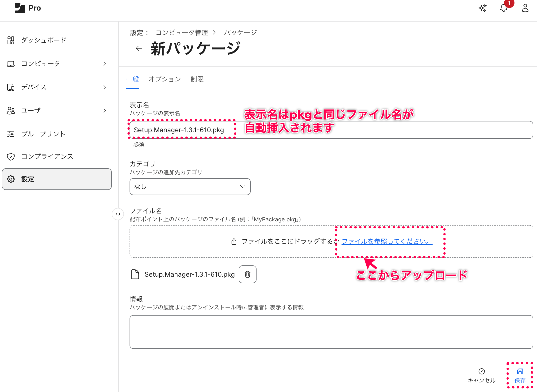The width and height of the screenshot is (537, 392).
Task: Collapse the sidebar with the arrows handle
Action: click(x=118, y=214)
